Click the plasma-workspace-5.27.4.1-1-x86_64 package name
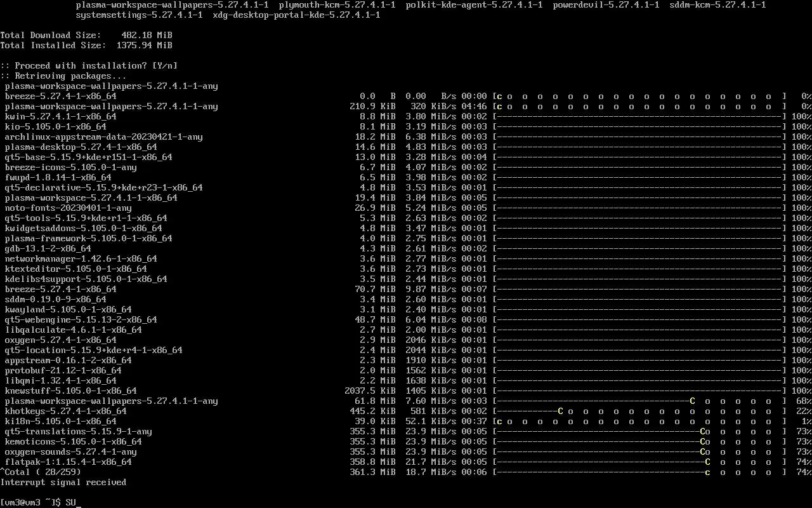 91,198
